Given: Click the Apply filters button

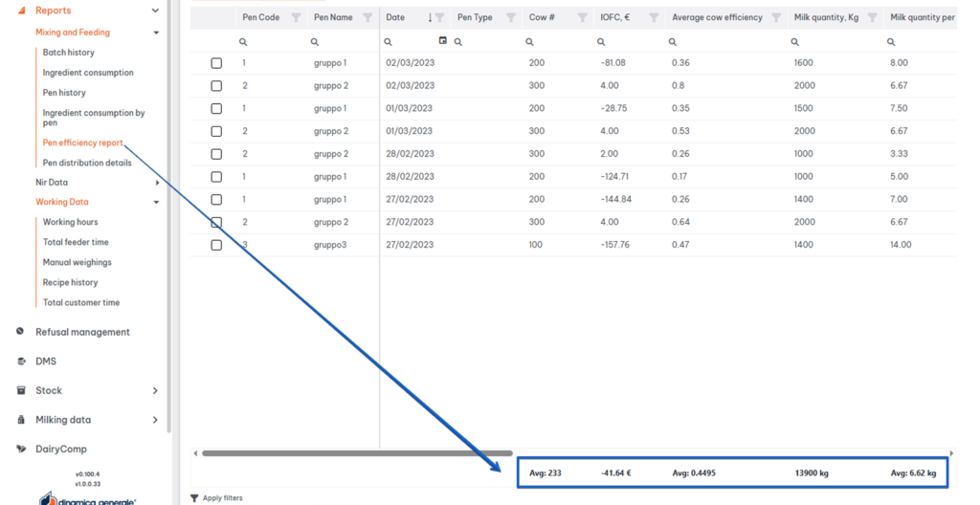Looking at the screenshot, I should [216, 498].
